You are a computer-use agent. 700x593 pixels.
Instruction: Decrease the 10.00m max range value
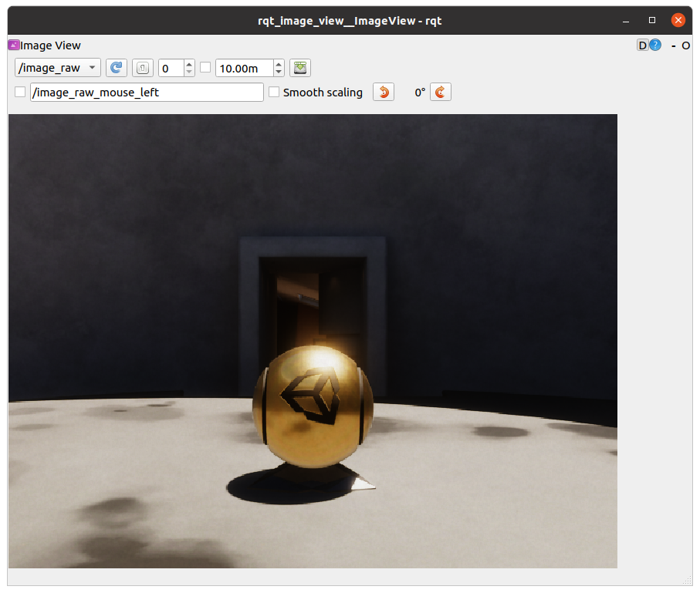(x=279, y=72)
